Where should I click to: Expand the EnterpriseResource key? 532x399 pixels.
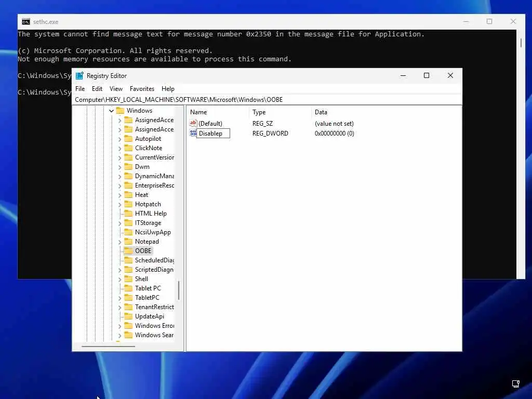(x=120, y=185)
